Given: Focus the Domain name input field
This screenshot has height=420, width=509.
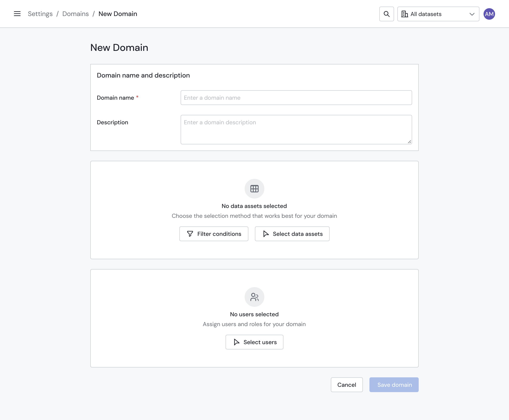Looking at the screenshot, I should tap(296, 98).
